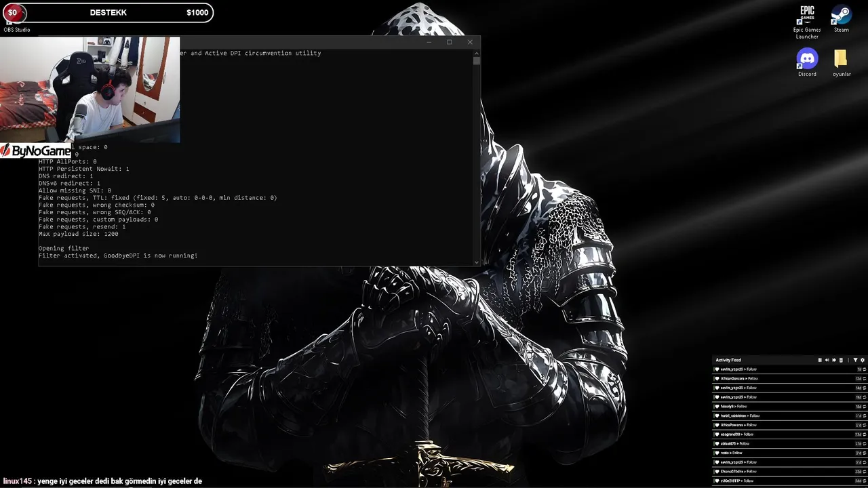
Task: Click the 'HTTP AllPorts: 0' console line
Action: coord(67,161)
